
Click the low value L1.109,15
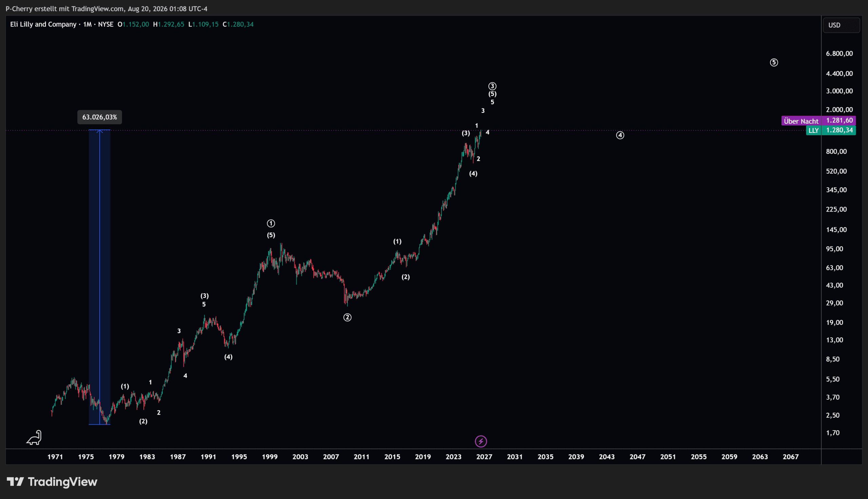point(203,24)
